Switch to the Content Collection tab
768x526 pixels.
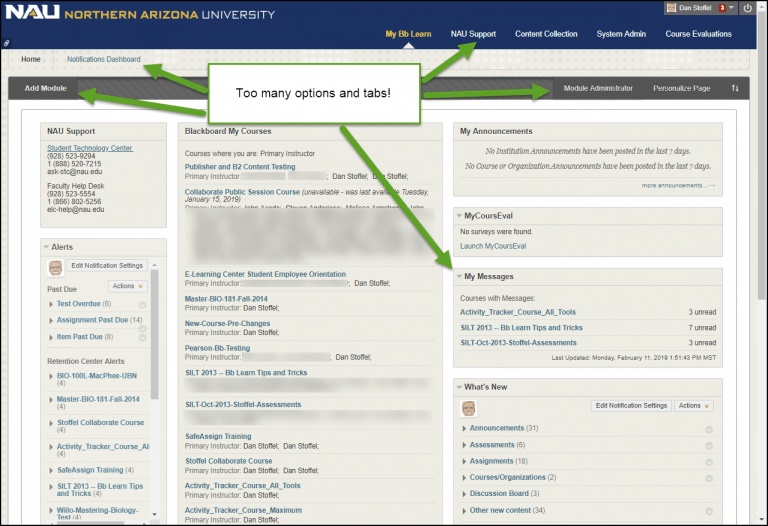tap(546, 34)
